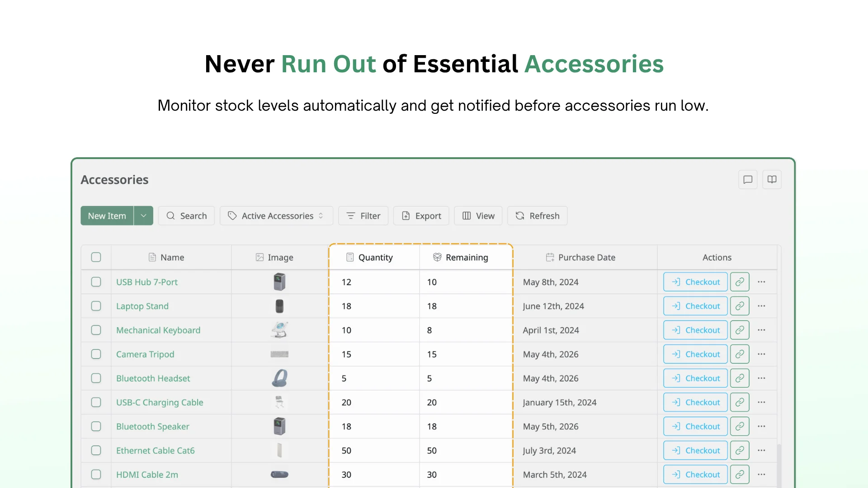Open more options for USB-C Charging Cable
This screenshot has height=488, width=868.
[761, 402]
